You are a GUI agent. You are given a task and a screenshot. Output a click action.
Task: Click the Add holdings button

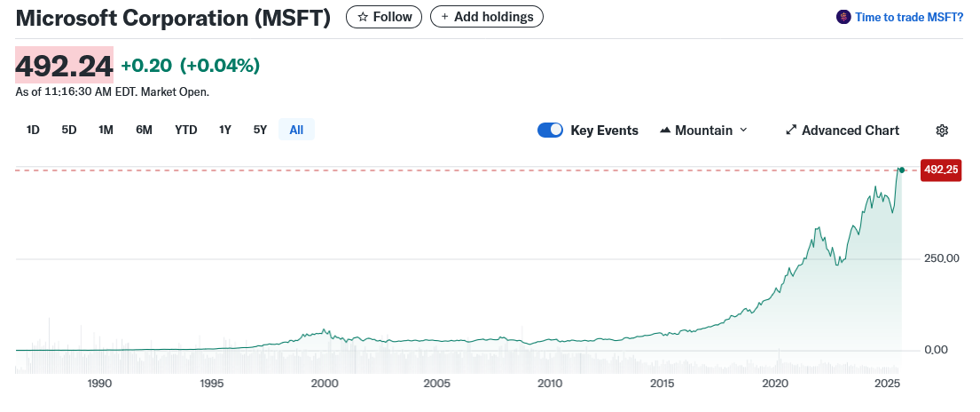[x=487, y=17]
